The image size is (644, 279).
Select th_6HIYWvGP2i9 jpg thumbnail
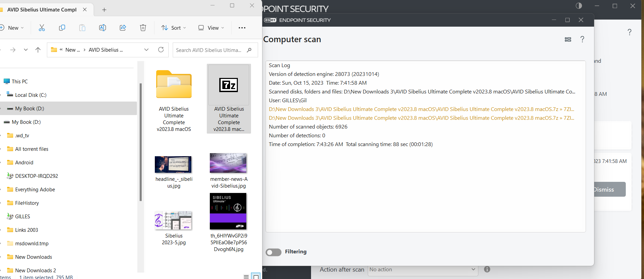click(x=228, y=211)
